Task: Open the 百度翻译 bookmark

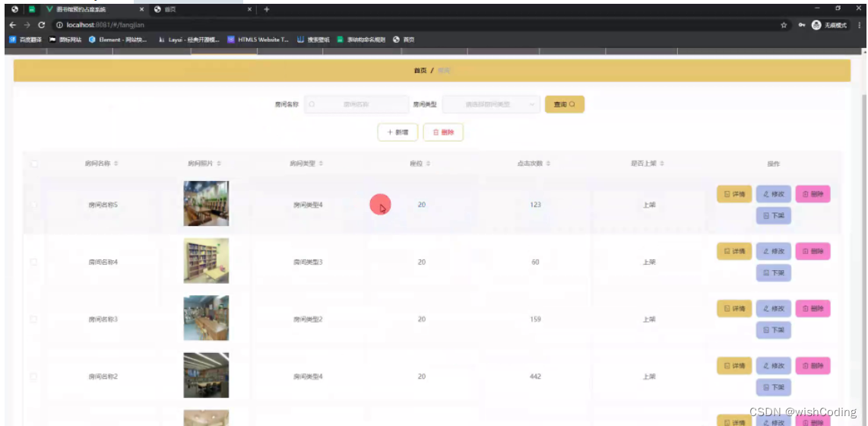Action: [26, 40]
